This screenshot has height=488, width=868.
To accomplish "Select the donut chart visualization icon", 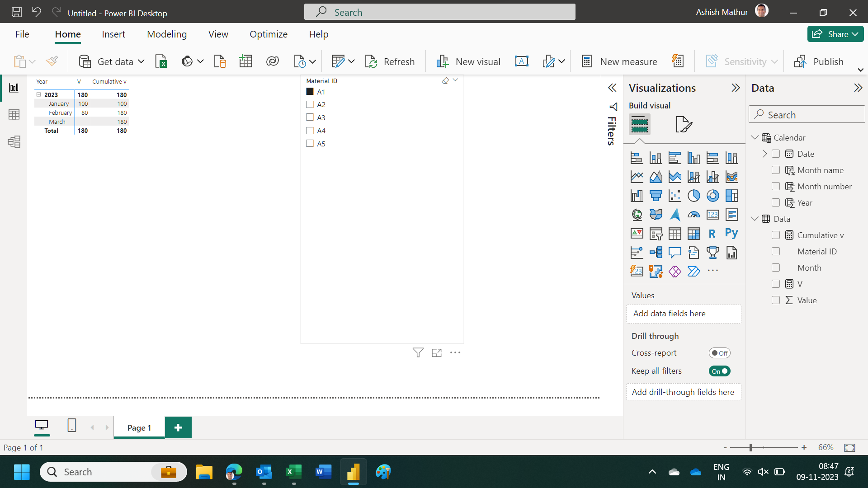I will (x=712, y=196).
